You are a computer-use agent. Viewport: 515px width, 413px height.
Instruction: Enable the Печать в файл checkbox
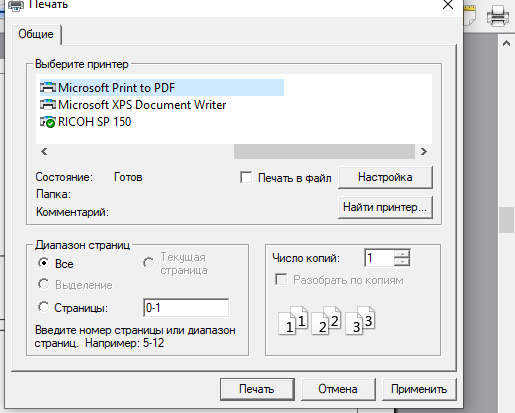(246, 177)
